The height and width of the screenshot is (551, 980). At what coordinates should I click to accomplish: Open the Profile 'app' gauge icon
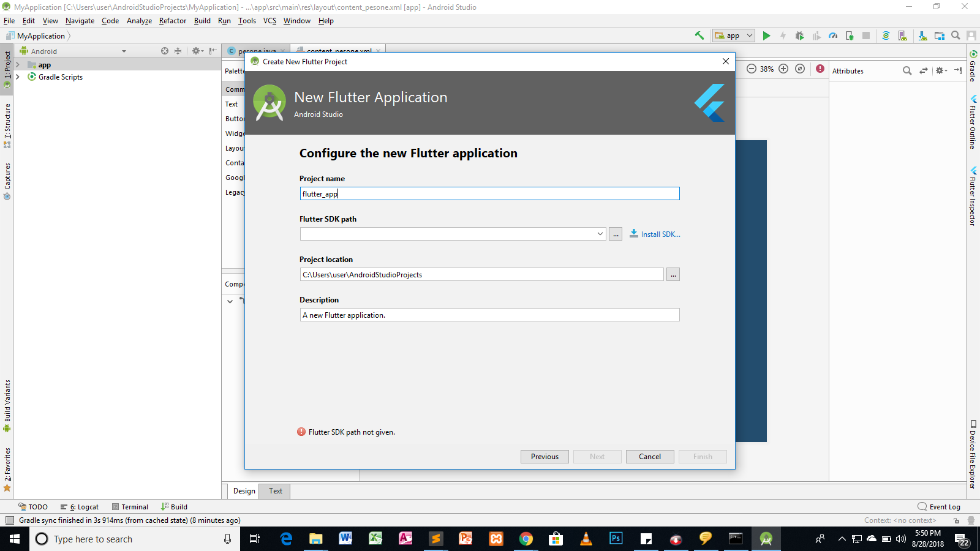tap(833, 35)
